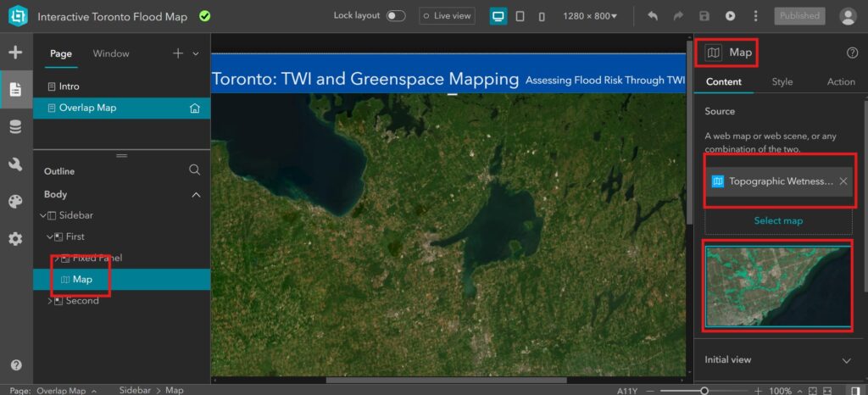This screenshot has height=395, width=868.
Task: Adjust the zoom level slider
Action: pyautogui.click(x=704, y=391)
